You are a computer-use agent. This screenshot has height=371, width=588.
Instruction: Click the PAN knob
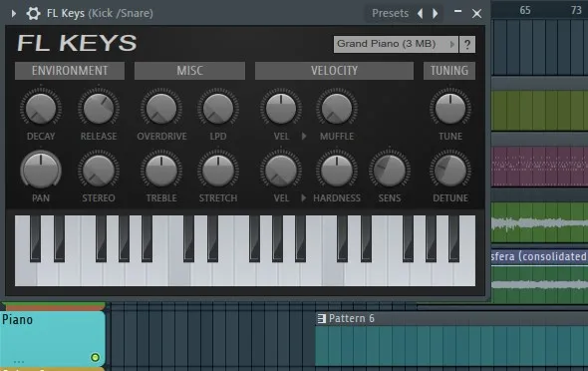point(41,170)
